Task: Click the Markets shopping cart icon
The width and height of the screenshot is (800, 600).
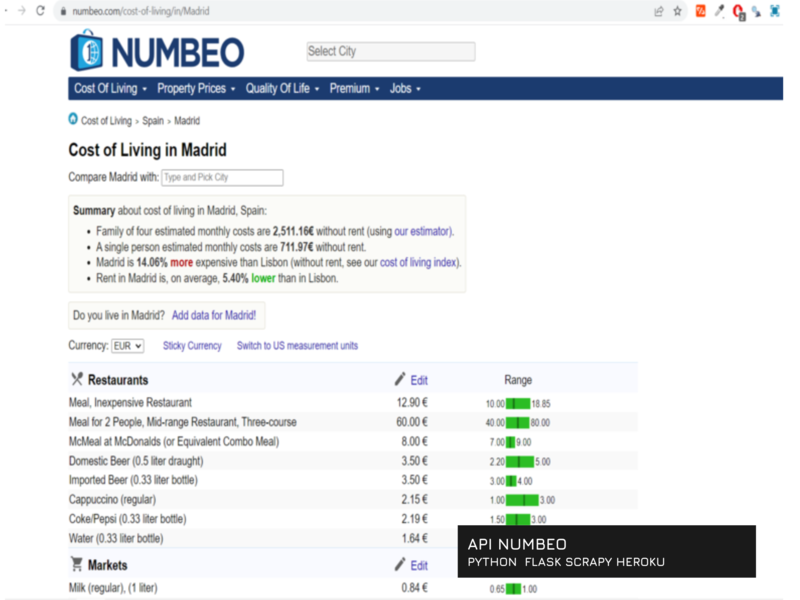Action: click(x=77, y=564)
